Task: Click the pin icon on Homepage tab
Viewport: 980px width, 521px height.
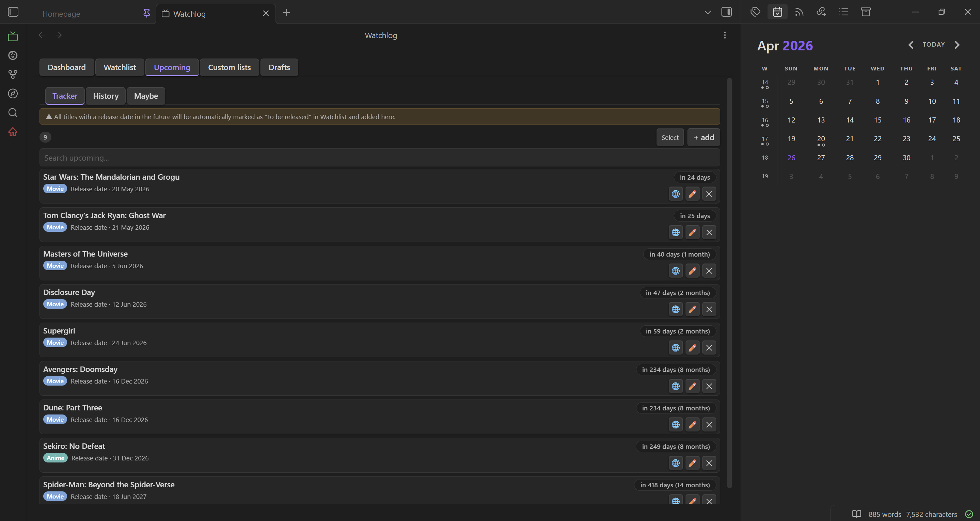Action: tap(146, 14)
